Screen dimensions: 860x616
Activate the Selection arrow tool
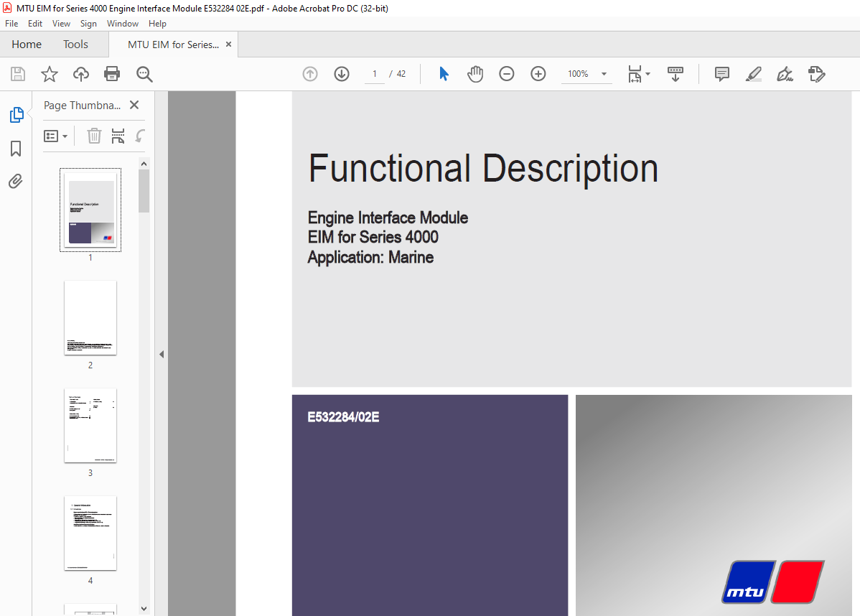pyautogui.click(x=444, y=73)
